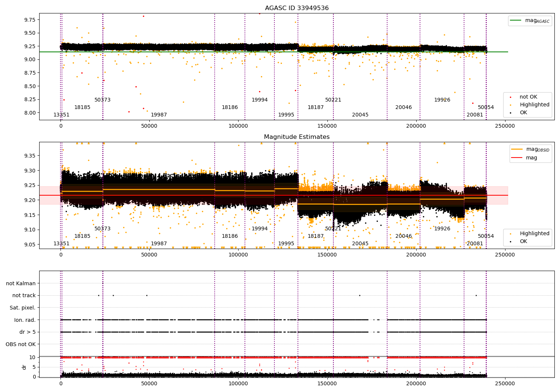Click OBSID label '18186' in Magnitude Estimates plot
This screenshot has height=392, width=560.
[x=230, y=236]
